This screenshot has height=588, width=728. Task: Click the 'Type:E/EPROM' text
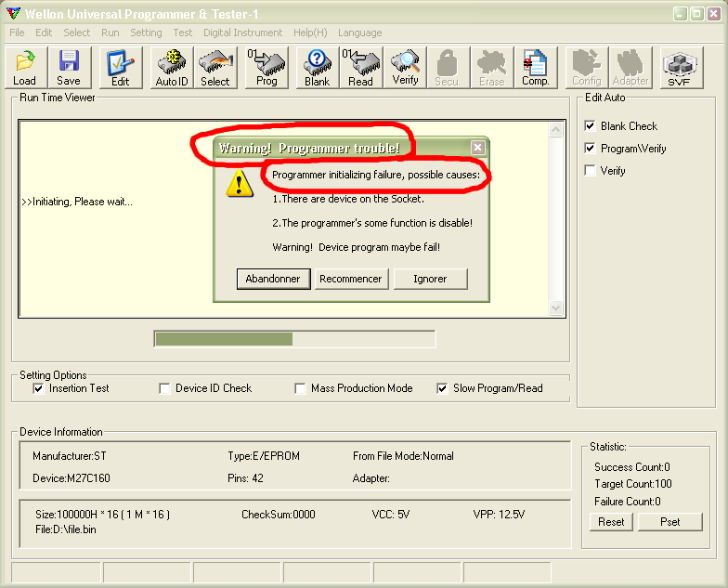click(264, 455)
